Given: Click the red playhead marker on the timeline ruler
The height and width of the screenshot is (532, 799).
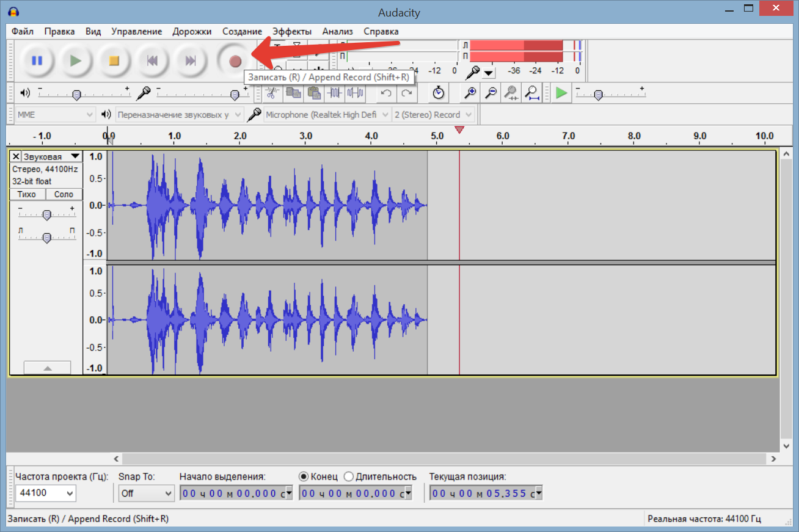Looking at the screenshot, I should pyautogui.click(x=459, y=129).
